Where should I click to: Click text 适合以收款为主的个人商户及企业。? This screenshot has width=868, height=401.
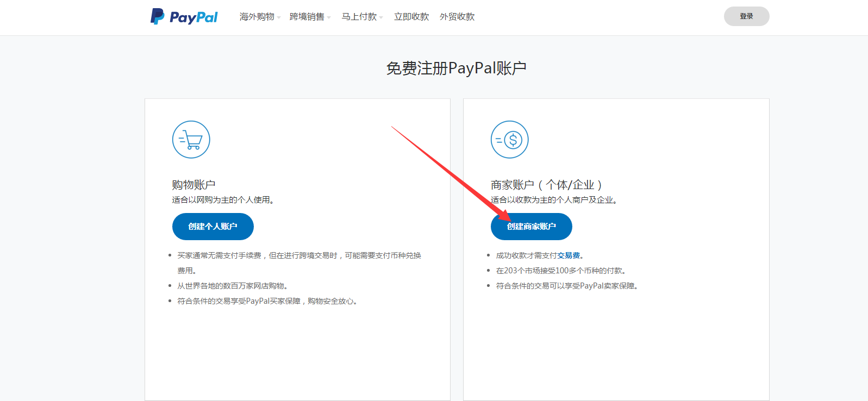[555, 200]
